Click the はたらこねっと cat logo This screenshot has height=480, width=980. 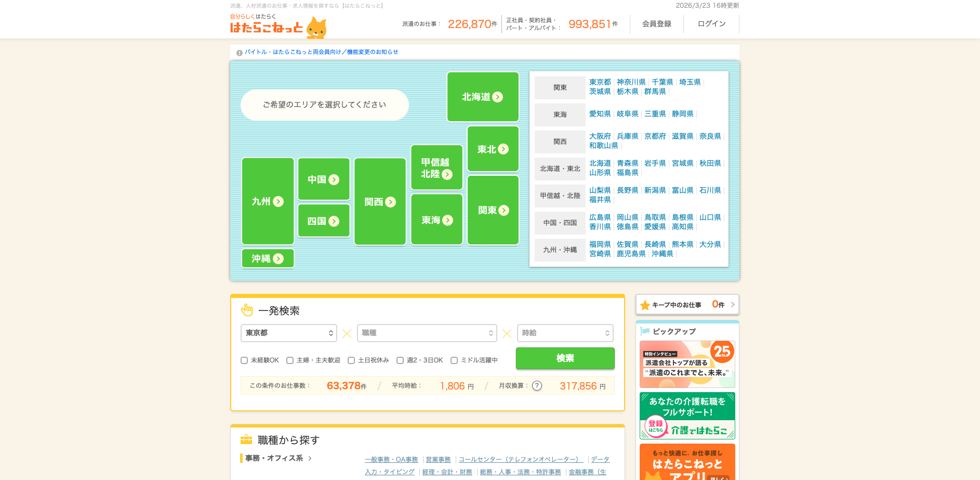(x=278, y=27)
